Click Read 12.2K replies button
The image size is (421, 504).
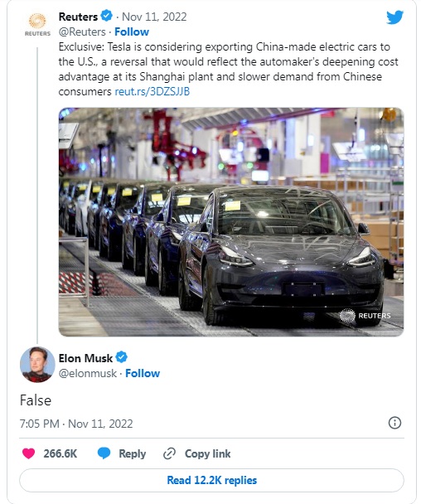[x=211, y=480]
